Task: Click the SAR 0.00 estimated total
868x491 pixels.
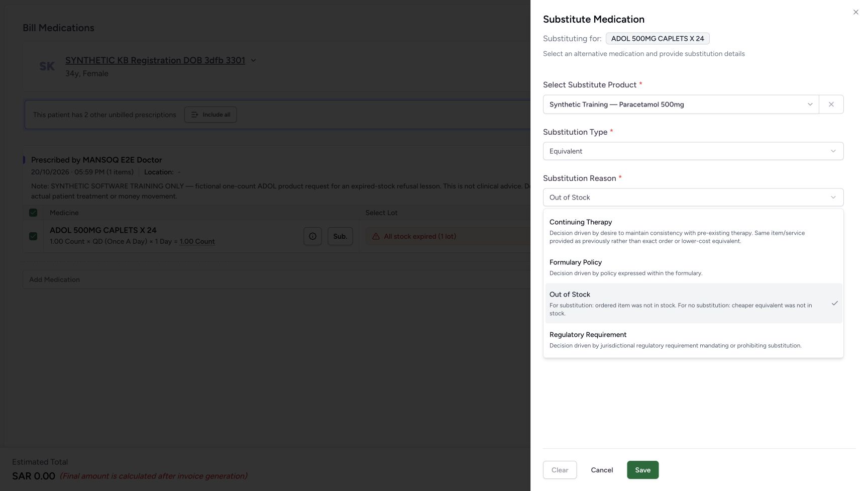Action: 34,476
